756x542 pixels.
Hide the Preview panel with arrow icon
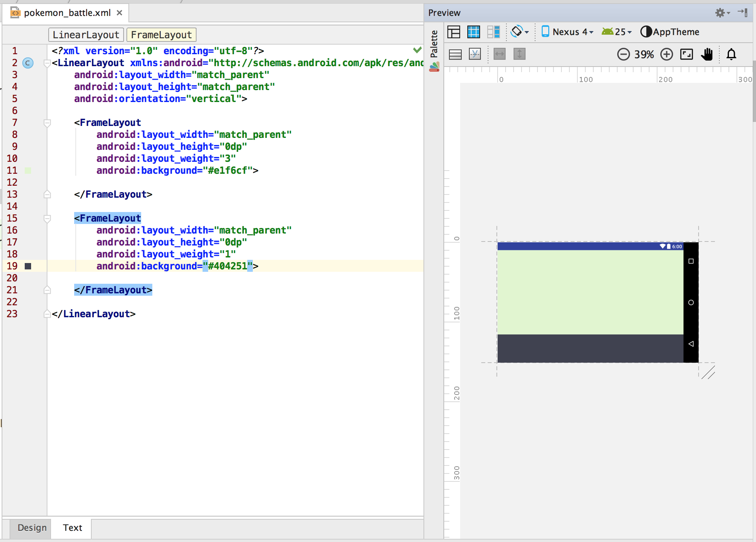(x=742, y=12)
